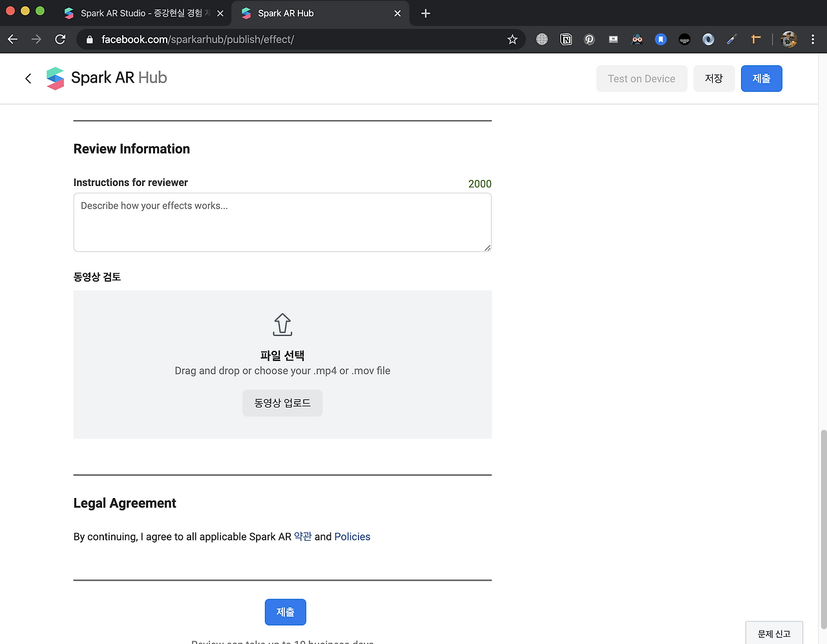Click the 2000 character counter
827x644 pixels.
480,184
